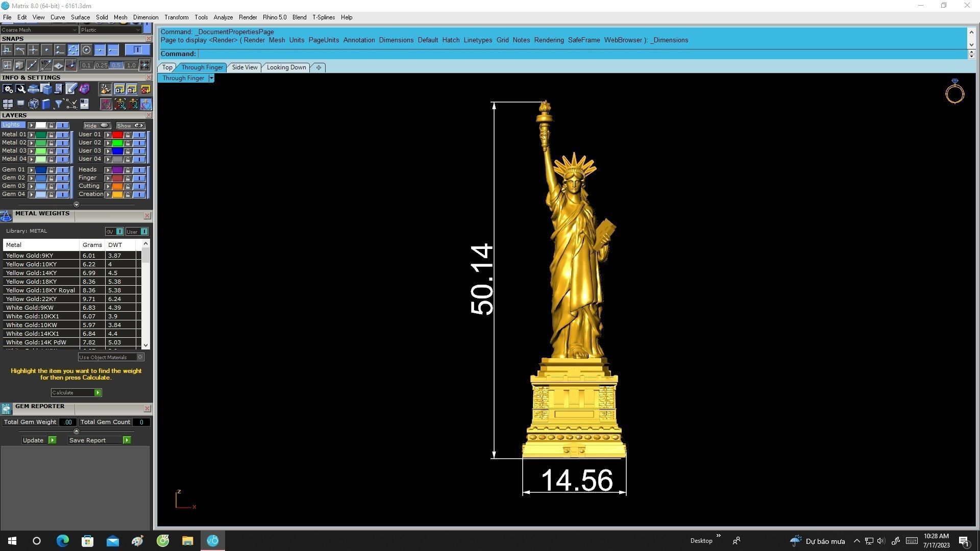Click the wireframe bounding box cube icon
The width and height of the screenshot is (980, 551).
click(x=34, y=104)
